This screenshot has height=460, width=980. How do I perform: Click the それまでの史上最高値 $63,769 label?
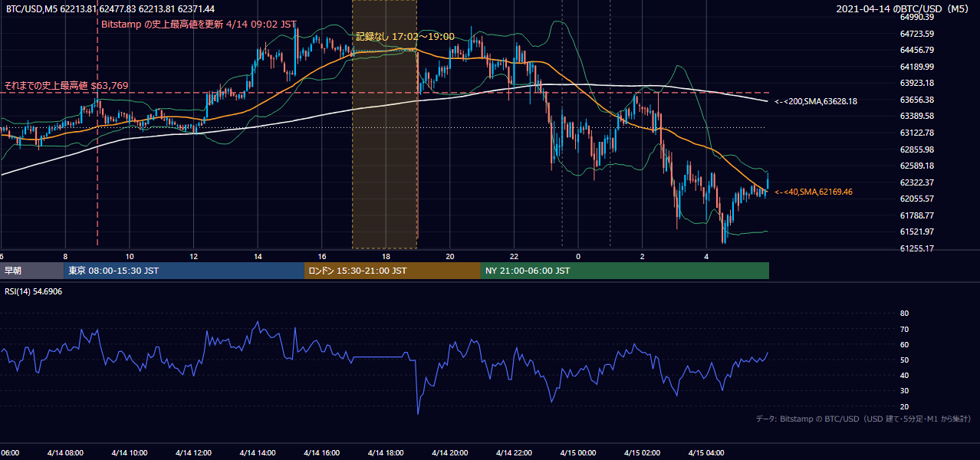pos(66,85)
